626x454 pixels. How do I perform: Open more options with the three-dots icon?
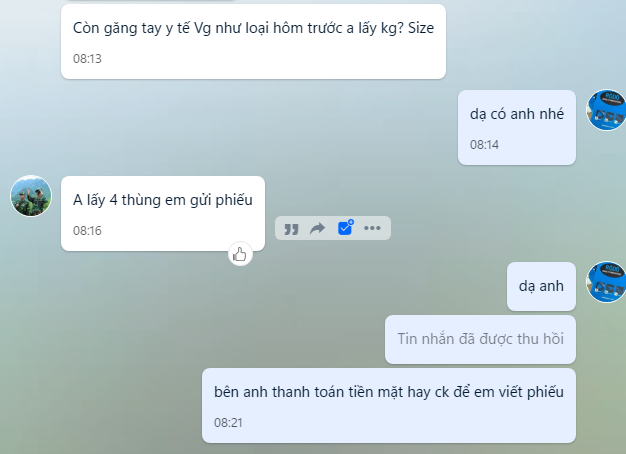click(x=372, y=228)
